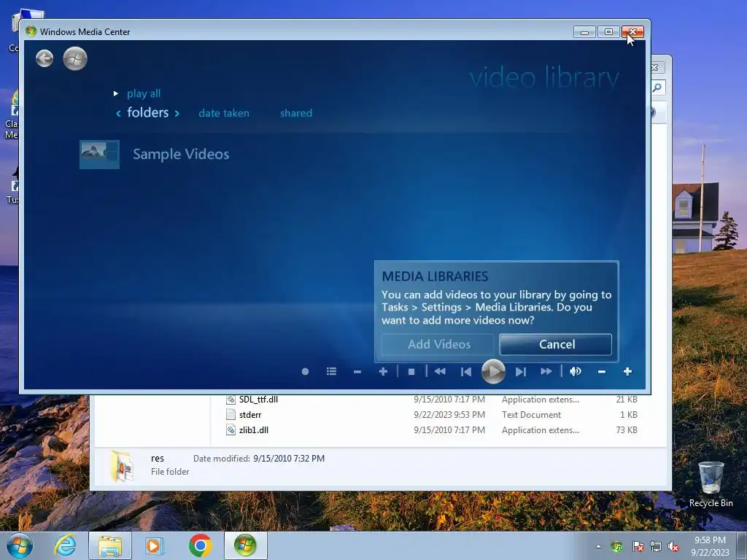Click the SDL_ttf.dll file icon
Screen dimensions: 747x560
click(231, 400)
